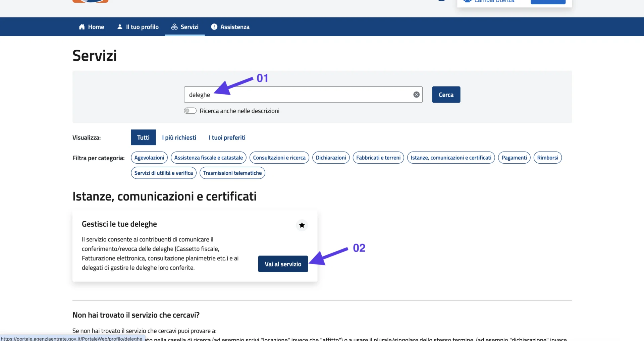Select the Dichiarazioni category filter
This screenshot has height=341, width=644.
coord(331,158)
